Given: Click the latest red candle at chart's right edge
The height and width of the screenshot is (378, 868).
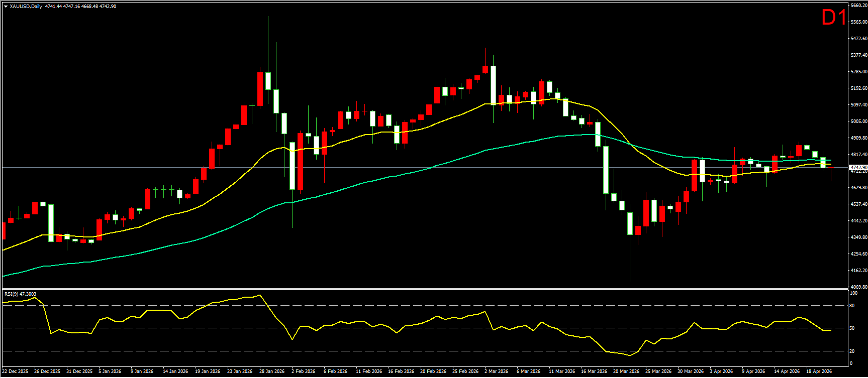Looking at the screenshot, I should tap(831, 168).
